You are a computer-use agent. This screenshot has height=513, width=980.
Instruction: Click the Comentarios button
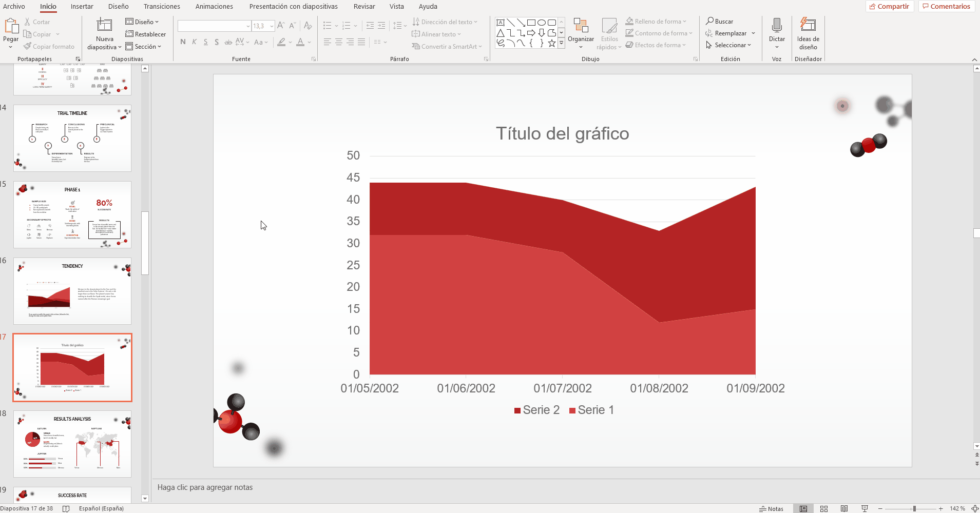pyautogui.click(x=946, y=6)
